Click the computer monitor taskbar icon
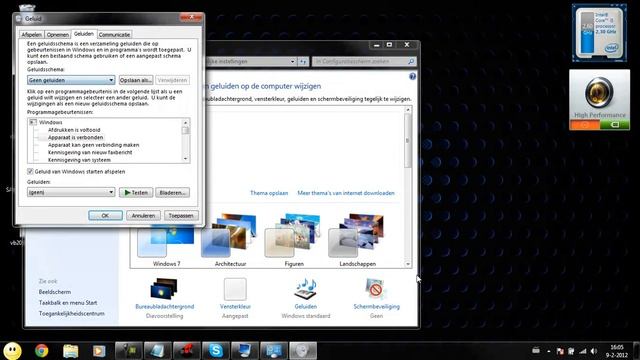This screenshot has width=640, height=360. (244, 351)
